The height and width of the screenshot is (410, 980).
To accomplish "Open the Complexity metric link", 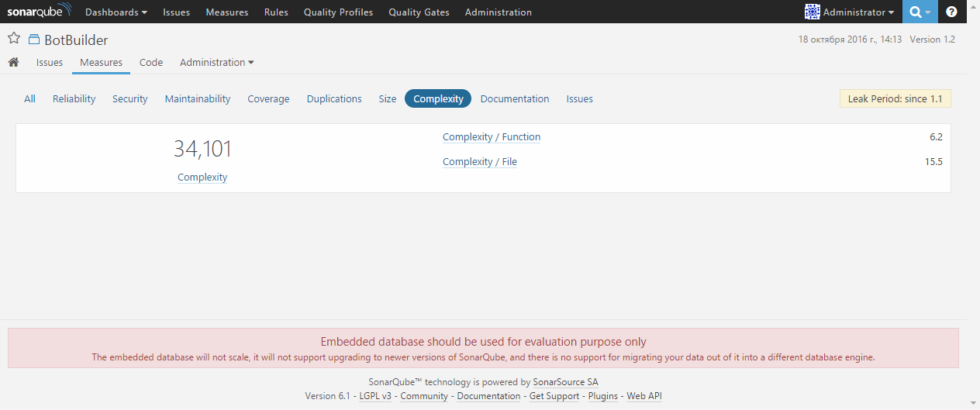I will (x=202, y=177).
